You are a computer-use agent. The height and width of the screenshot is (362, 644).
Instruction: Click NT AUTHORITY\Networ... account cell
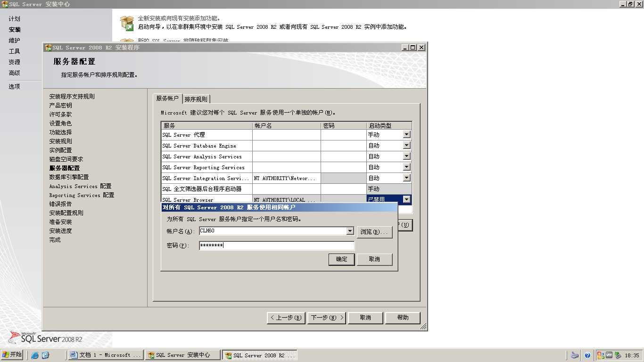(x=287, y=178)
